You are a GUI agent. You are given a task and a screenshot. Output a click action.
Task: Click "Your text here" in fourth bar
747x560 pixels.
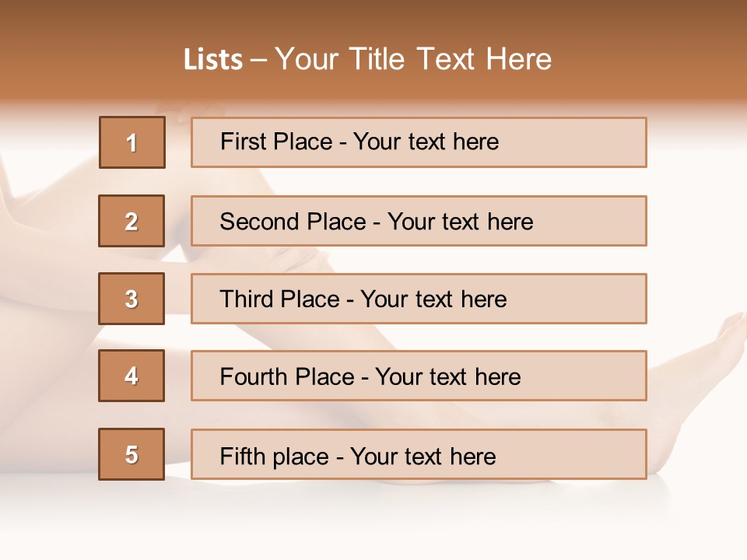coord(447,377)
